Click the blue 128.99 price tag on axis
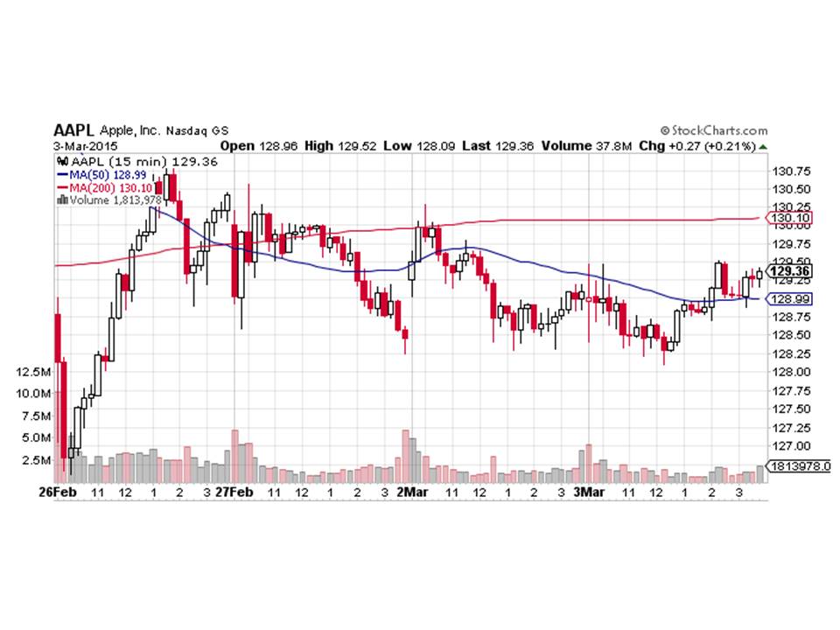This screenshot has width=840, height=630. point(789,299)
